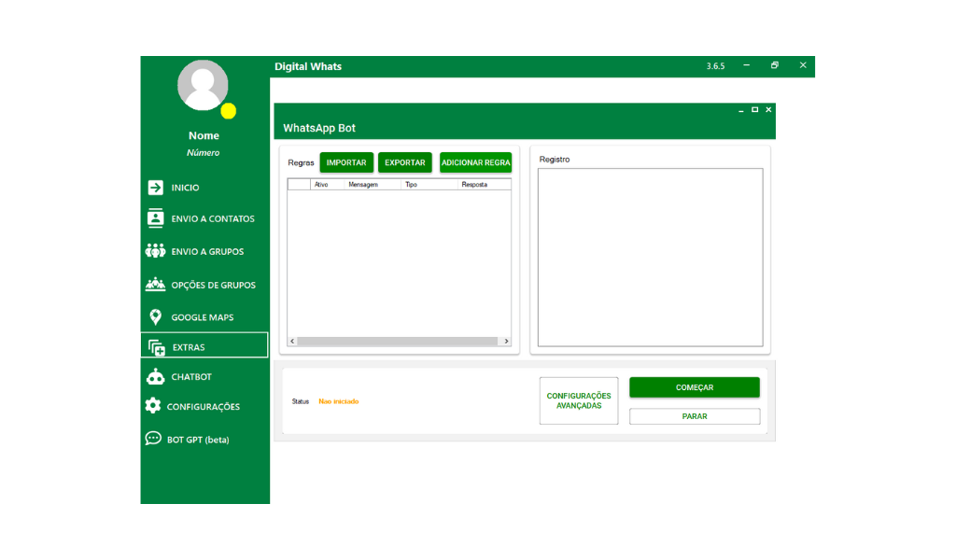This screenshot has width=956, height=560.
Task: Click the Ativo column header
Action: click(321, 185)
